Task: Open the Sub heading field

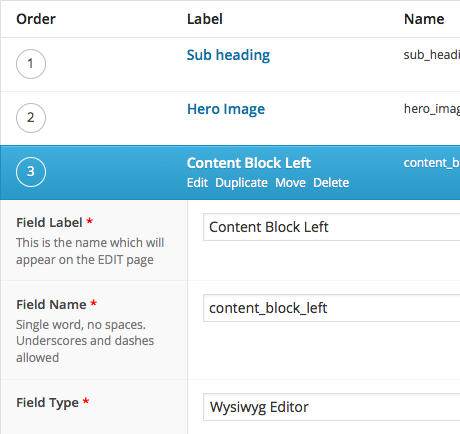Action: click(228, 55)
